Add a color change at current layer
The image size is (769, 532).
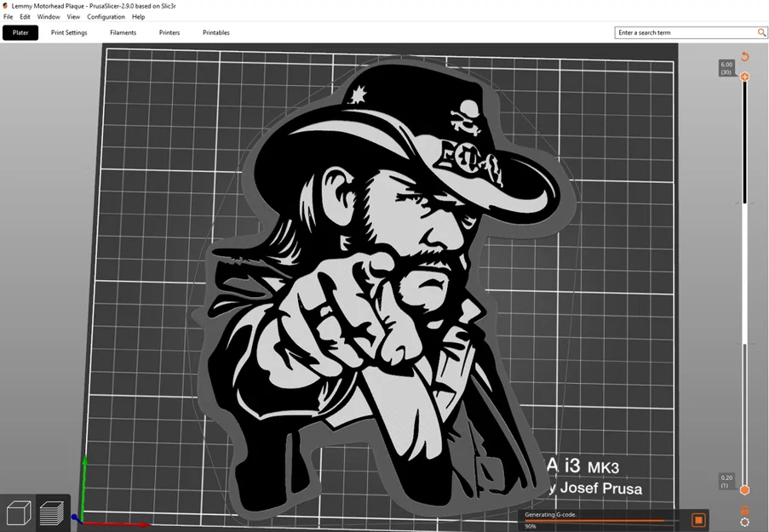744,77
